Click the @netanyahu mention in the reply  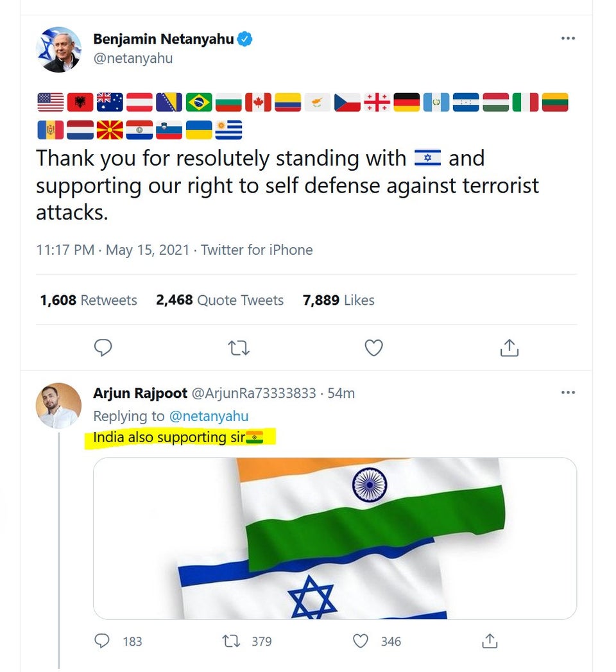209,416
